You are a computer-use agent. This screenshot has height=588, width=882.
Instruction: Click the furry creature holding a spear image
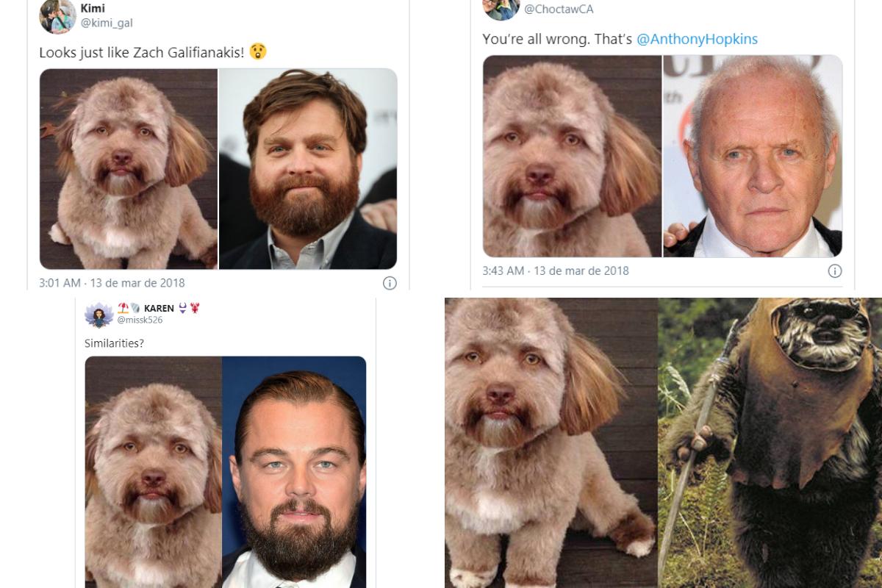(770, 442)
